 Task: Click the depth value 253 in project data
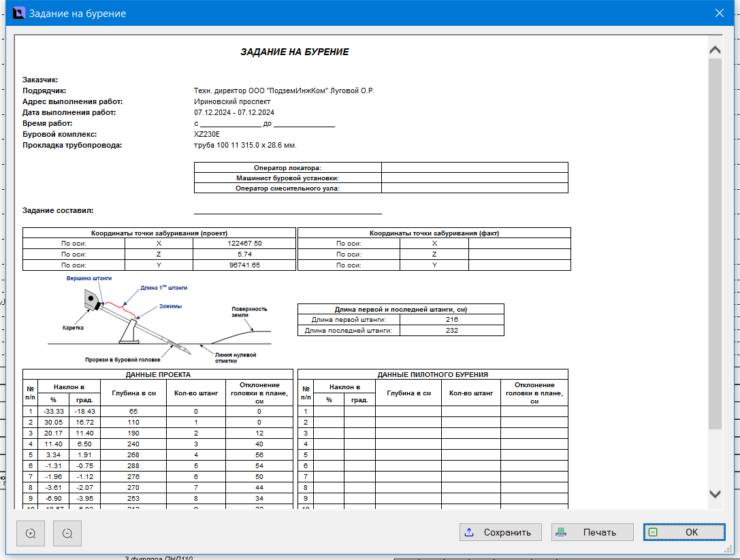[133, 498]
